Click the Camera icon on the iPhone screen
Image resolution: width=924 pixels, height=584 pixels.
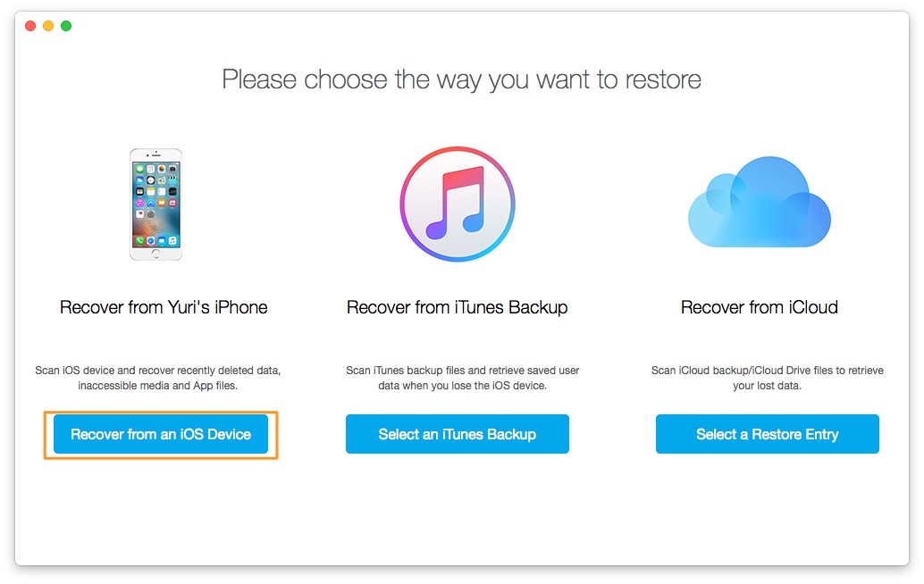coord(172,170)
